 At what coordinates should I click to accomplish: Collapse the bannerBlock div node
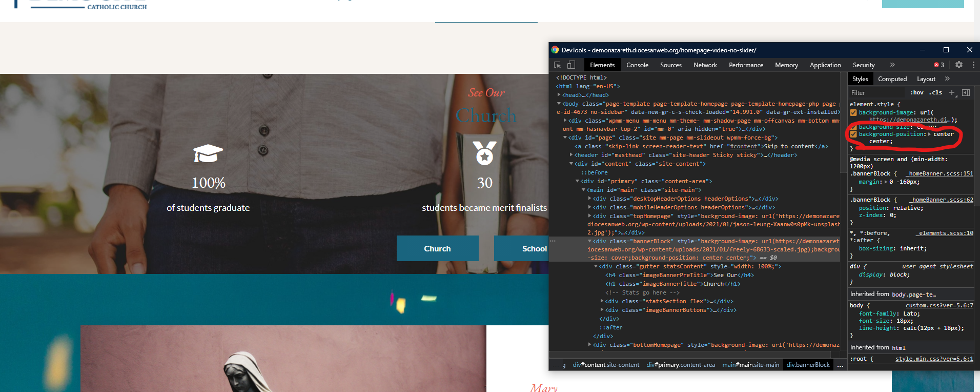589,241
